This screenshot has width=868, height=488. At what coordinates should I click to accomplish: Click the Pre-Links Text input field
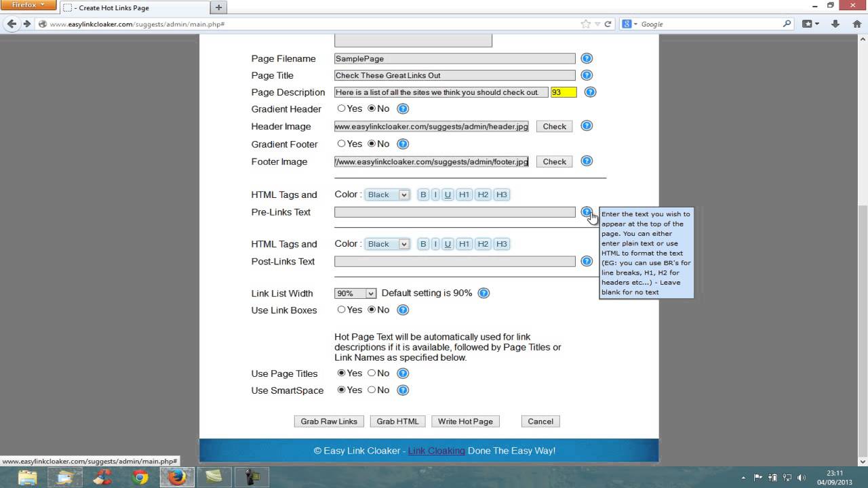(x=455, y=212)
